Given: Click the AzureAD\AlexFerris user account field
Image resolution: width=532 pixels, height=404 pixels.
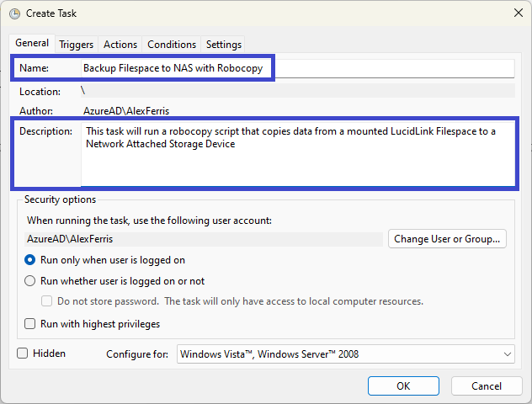Looking at the screenshot, I should pyautogui.click(x=204, y=239).
